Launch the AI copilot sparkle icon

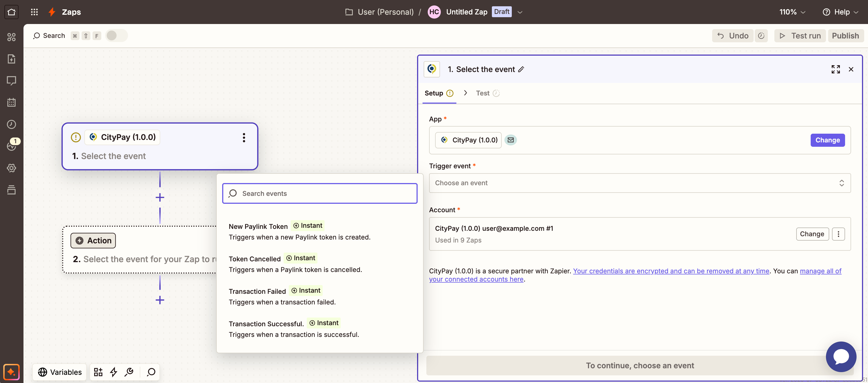click(x=11, y=372)
